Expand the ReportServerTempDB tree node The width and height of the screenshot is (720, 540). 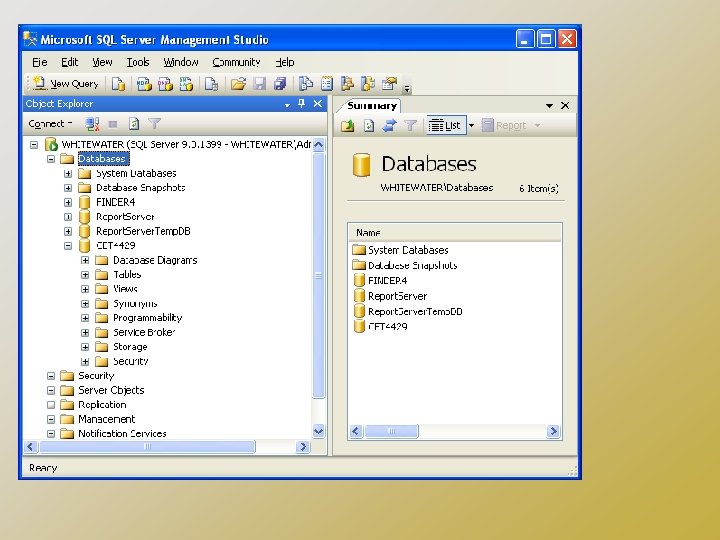pos(68,231)
